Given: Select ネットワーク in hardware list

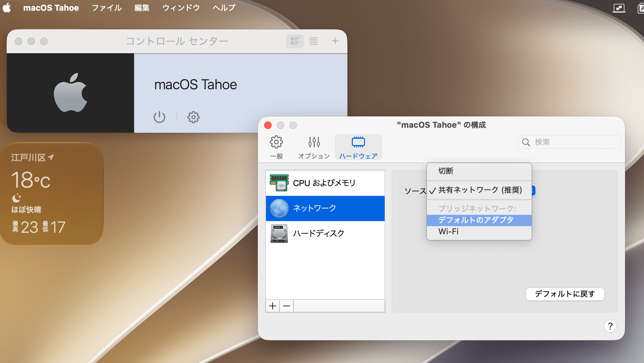Looking at the screenshot, I should (325, 208).
